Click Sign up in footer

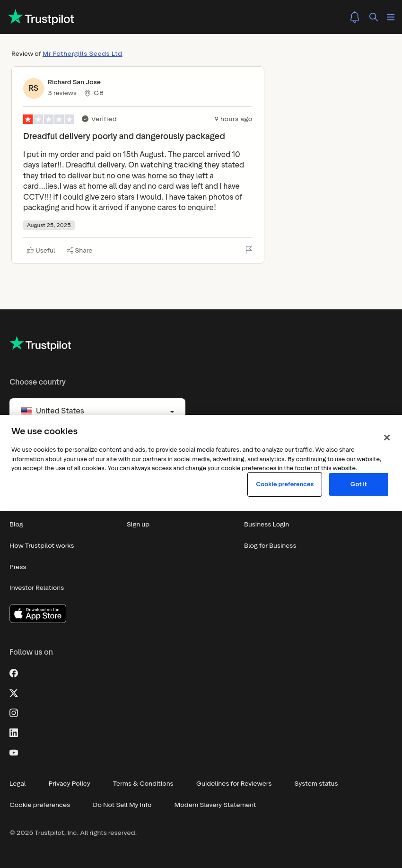pos(138,524)
